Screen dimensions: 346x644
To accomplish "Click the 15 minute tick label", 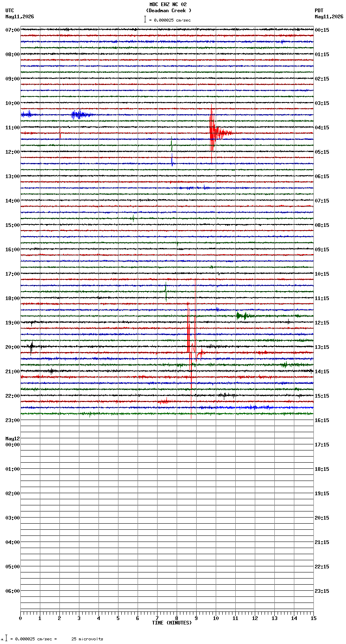I will 313,618.
